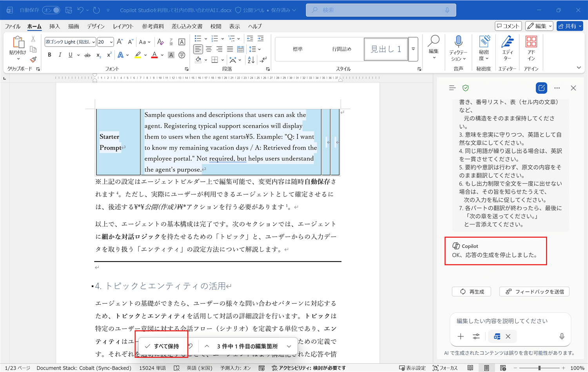Click the Copilot pane shield icon
The image size is (588, 372).
[x=466, y=88]
